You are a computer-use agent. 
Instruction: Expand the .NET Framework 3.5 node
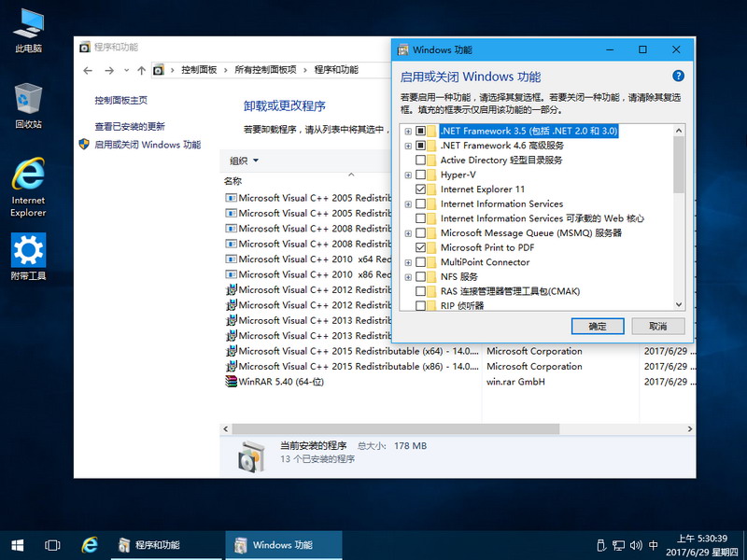408,131
